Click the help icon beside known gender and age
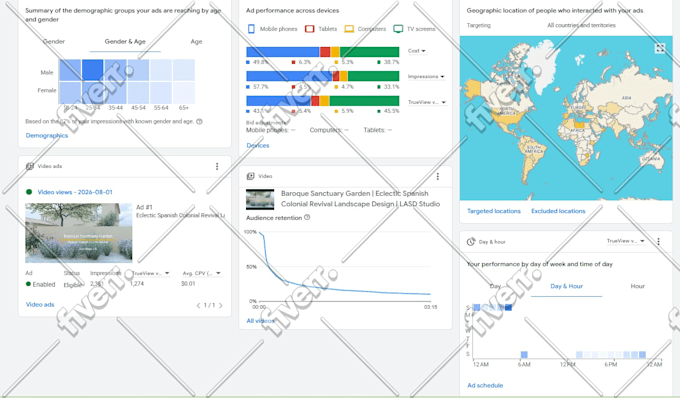Viewport: 680px width, 398px height. click(x=199, y=121)
